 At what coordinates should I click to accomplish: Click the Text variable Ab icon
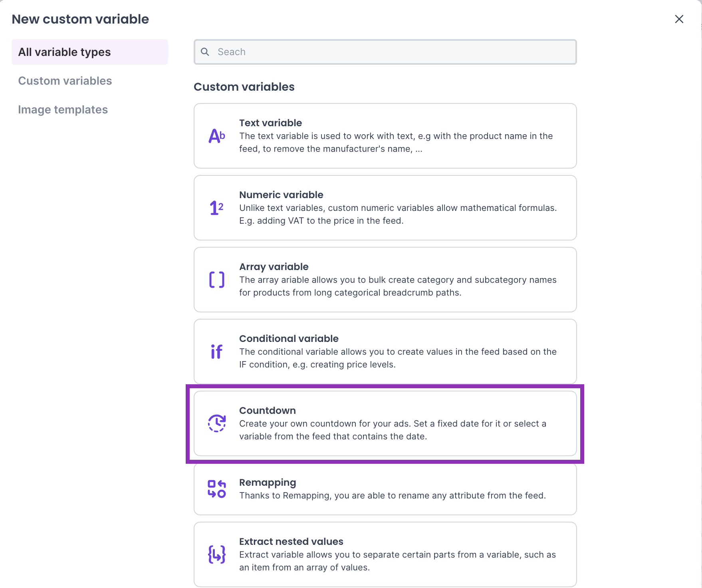pyautogui.click(x=217, y=136)
